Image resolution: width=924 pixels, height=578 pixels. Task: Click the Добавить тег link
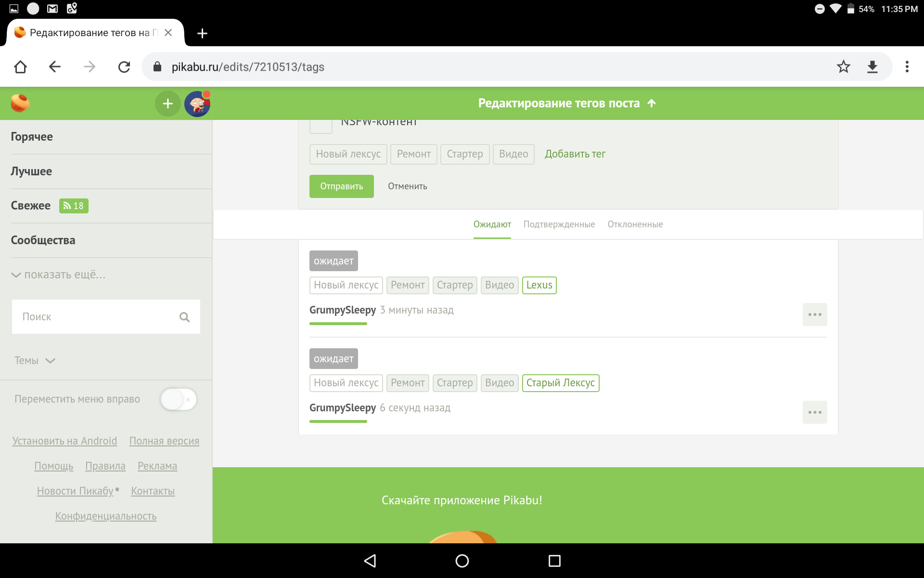[x=575, y=154]
